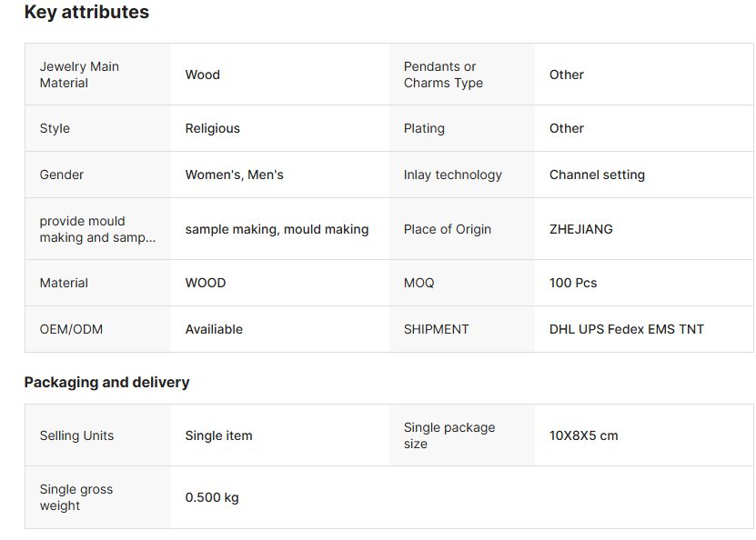Click the 10X8X5 cm package size
756x540 pixels.
583,435
